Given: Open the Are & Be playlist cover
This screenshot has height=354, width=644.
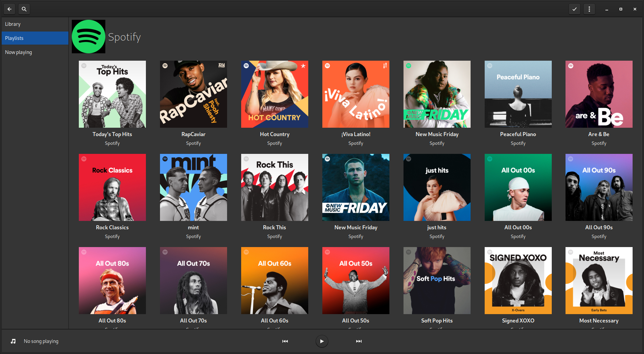Looking at the screenshot, I should tap(599, 94).
